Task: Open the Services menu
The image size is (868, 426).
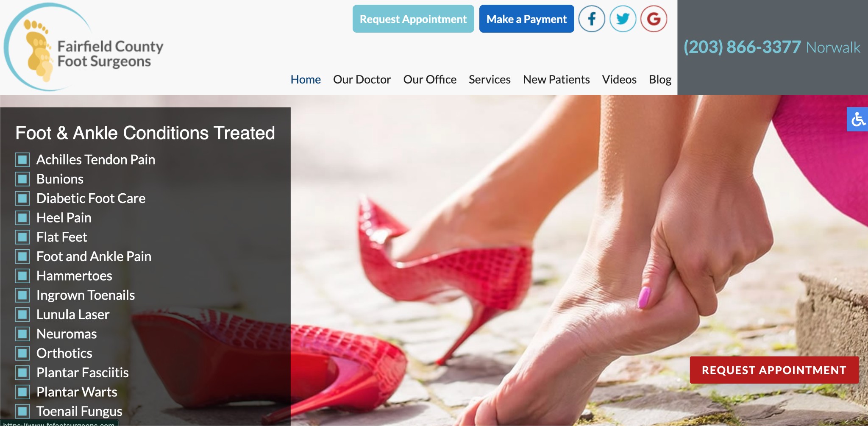Action: 490,79
